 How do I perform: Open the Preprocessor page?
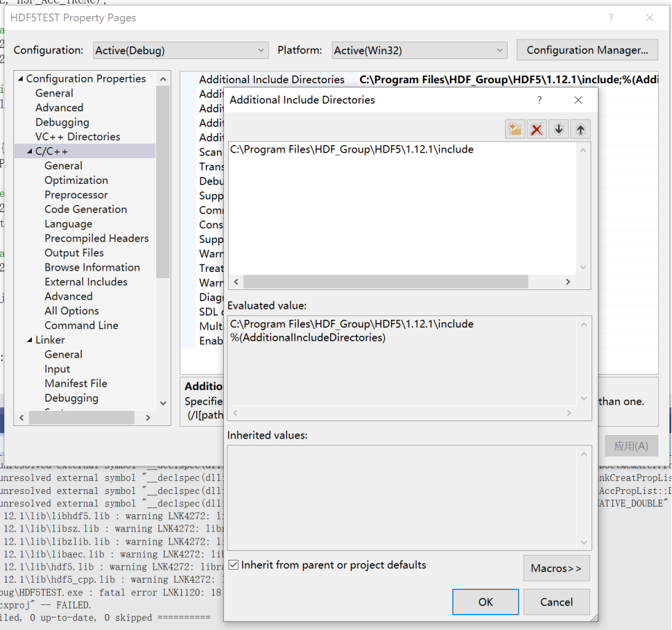76,195
